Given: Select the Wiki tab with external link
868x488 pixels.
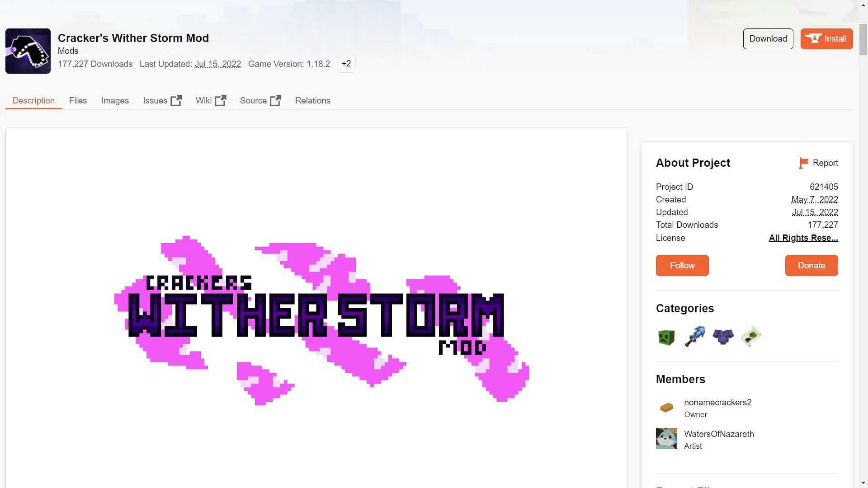Looking at the screenshot, I should pyautogui.click(x=211, y=100).
